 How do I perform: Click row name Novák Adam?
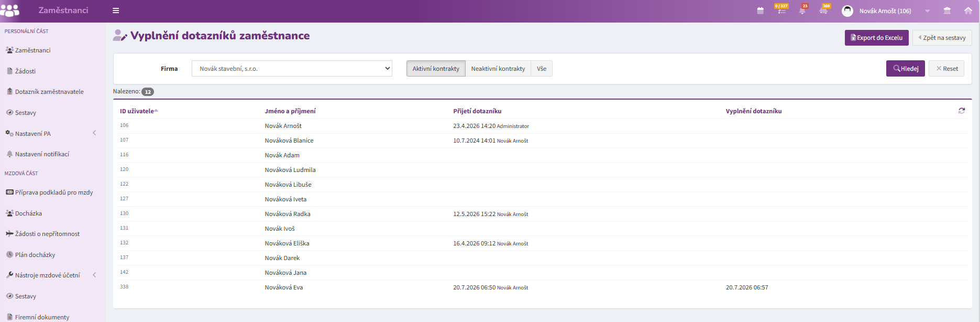282,155
